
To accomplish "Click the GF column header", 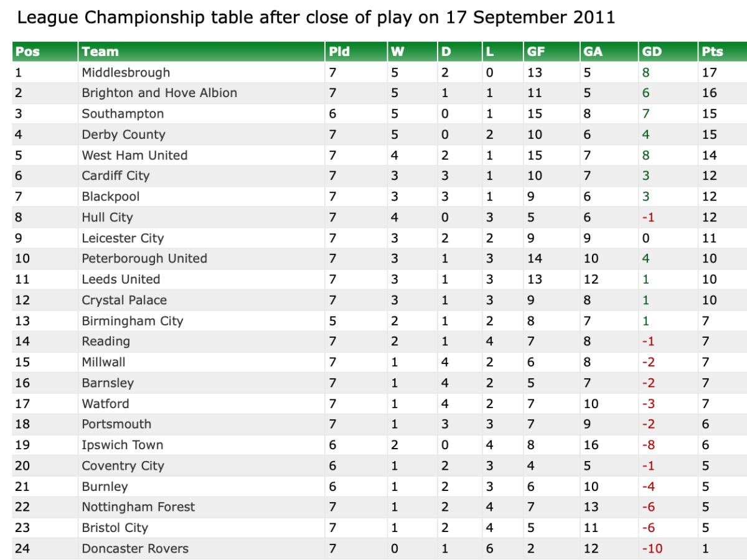I will [536, 52].
